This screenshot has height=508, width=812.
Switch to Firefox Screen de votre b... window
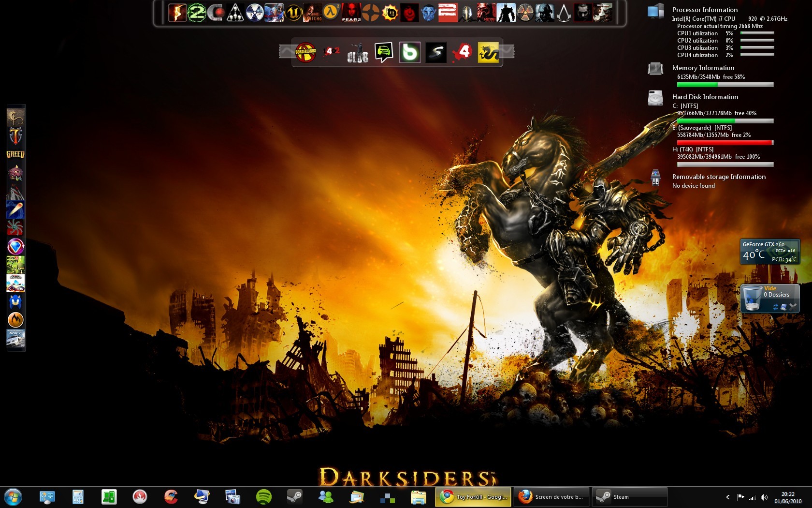click(x=551, y=497)
